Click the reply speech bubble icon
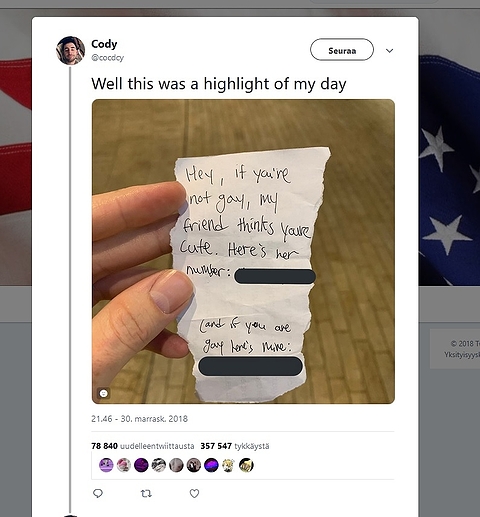This screenshot has width=480, height=517. (98, 493)
